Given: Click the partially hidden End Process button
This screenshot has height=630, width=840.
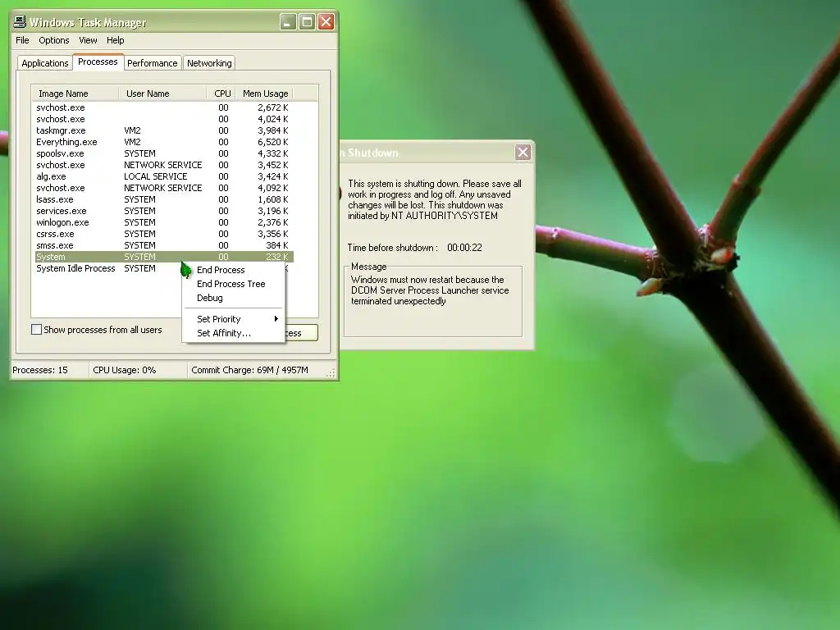Looking at the screenshot, I should point(302,333).
